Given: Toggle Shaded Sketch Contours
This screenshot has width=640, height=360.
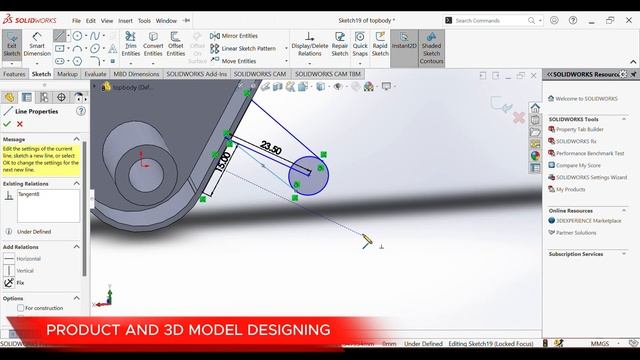Looking at the screenshot, I should coord(431,48).
